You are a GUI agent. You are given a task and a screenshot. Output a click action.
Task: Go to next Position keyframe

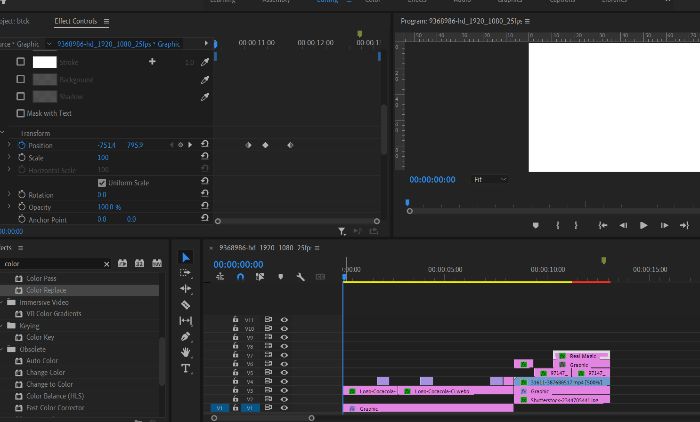coord(190,145)
